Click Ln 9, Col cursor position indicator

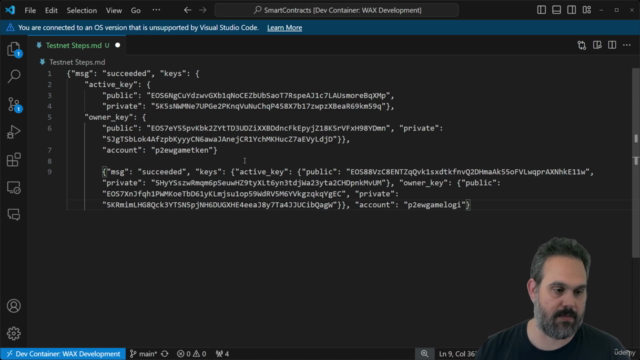pos(457,353)
